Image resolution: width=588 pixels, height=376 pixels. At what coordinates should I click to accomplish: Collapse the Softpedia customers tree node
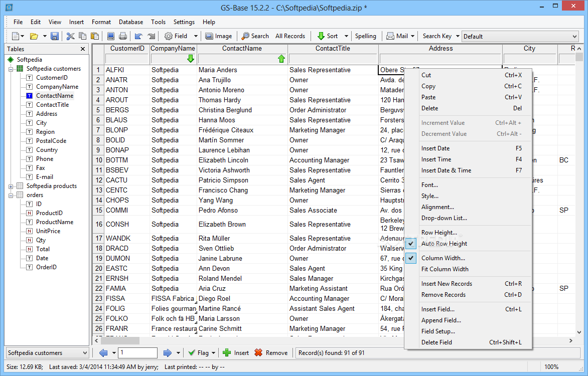point(11,69)
